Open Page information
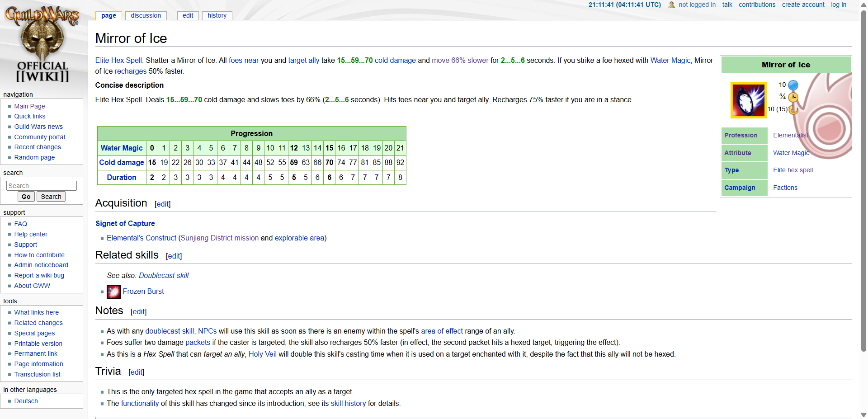This screenshot has height=419, width=868. [38, 364]
